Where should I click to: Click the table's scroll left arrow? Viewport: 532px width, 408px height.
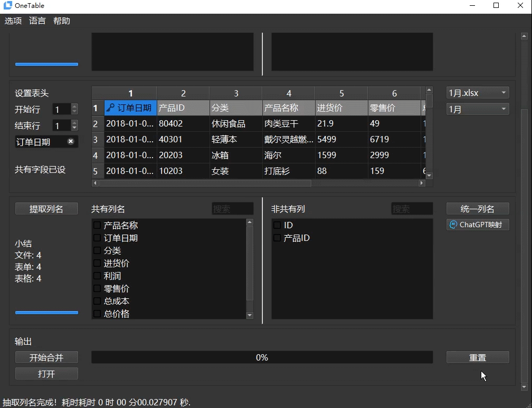click(x=95, y=183)
